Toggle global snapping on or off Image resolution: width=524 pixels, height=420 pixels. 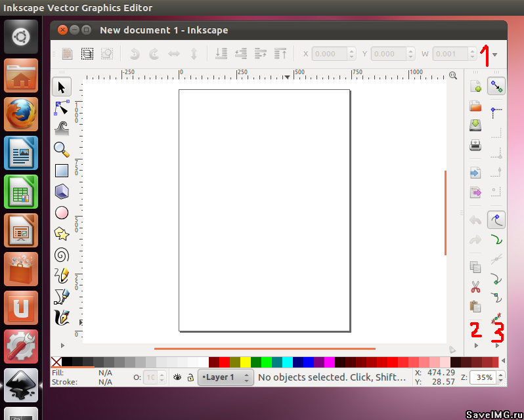496,87
